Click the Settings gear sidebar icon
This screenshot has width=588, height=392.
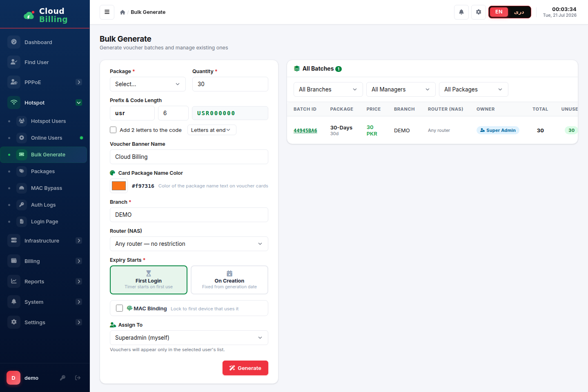coord(14,322)
